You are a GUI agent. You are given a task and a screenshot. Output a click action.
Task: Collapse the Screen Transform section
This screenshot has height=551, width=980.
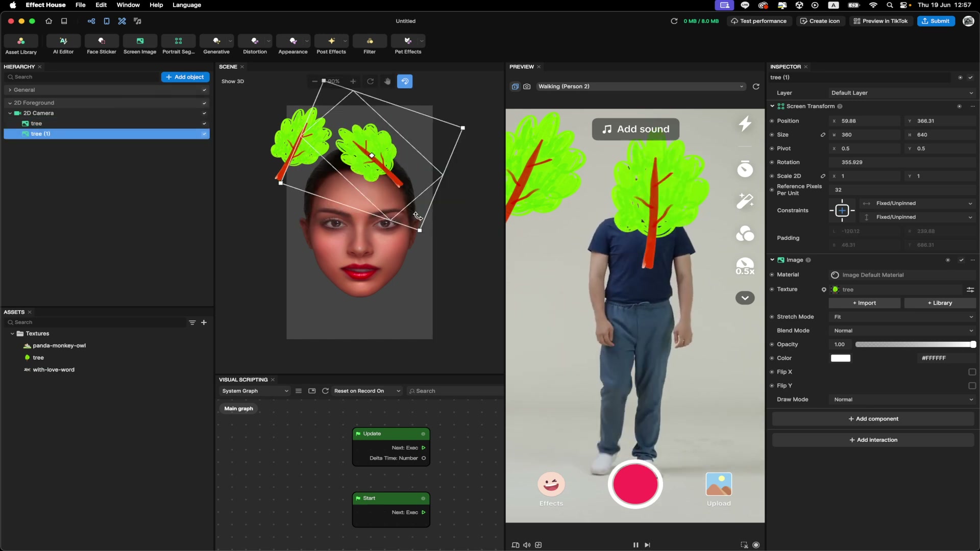(772, 106)
